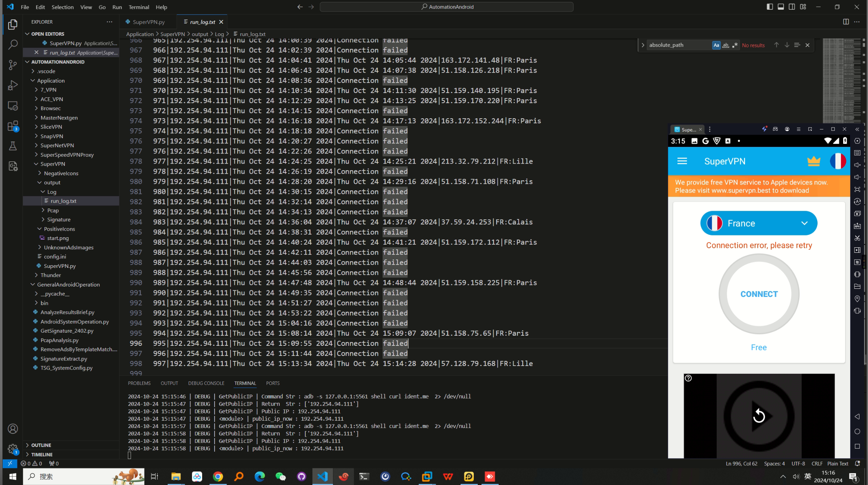Toggle Match Whole Word in find widget
This screenshot has width=868, height=485.
tap(725, 45)
